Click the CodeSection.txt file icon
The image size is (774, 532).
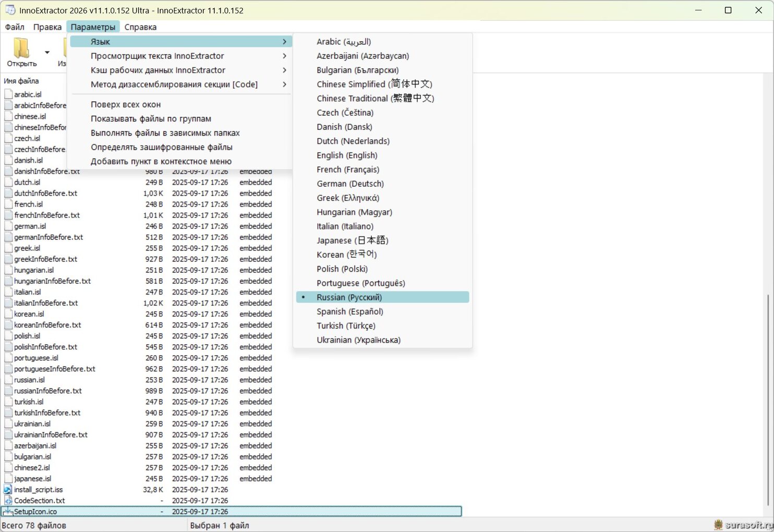(8, 501)
